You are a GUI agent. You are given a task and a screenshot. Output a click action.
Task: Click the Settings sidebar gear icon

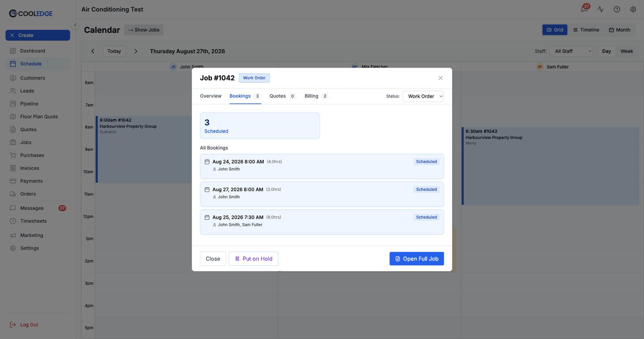click(13, 248)
